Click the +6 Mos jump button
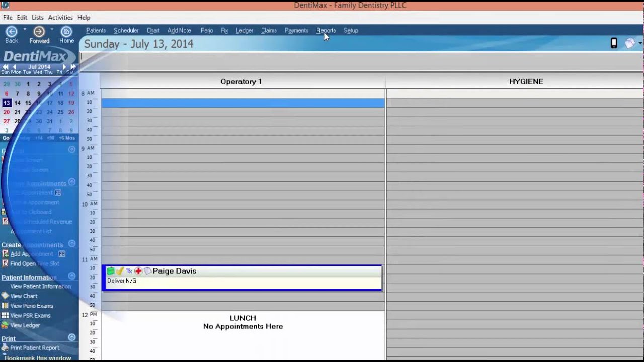 click(67, 138)
